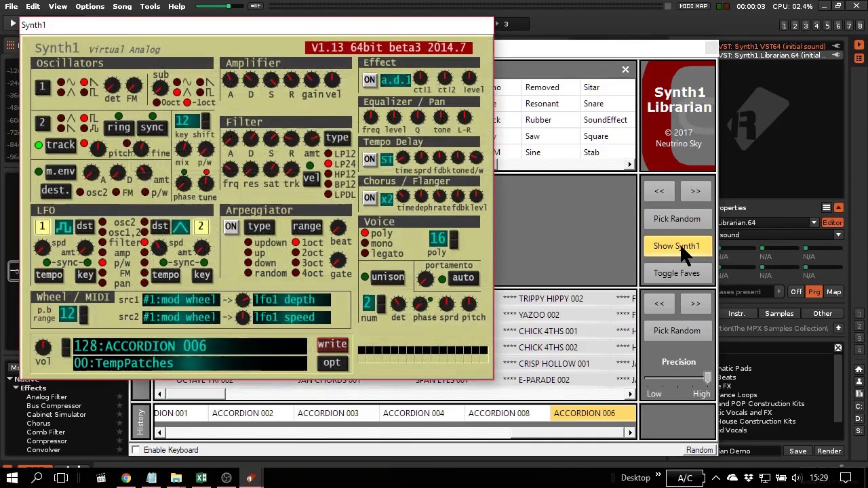Switch to the Instr. tab
The image size is (868, 488).
coord(736,314)
